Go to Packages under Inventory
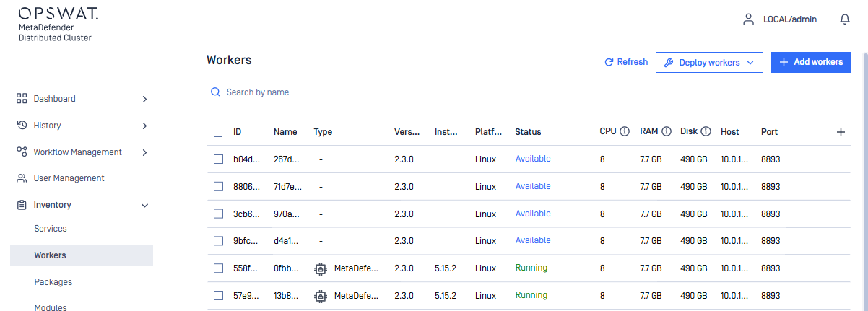 coord(53,282)
